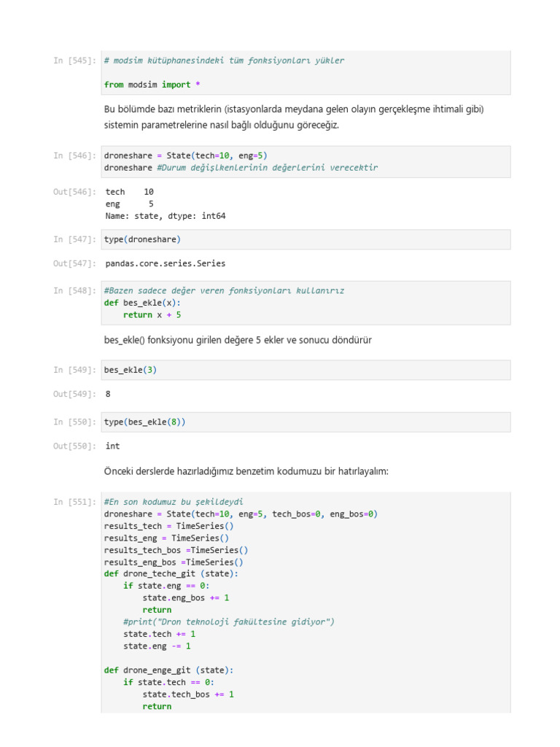Click the def drone_teche_git (state) line

pyautogui.click(x=171, y=573)
